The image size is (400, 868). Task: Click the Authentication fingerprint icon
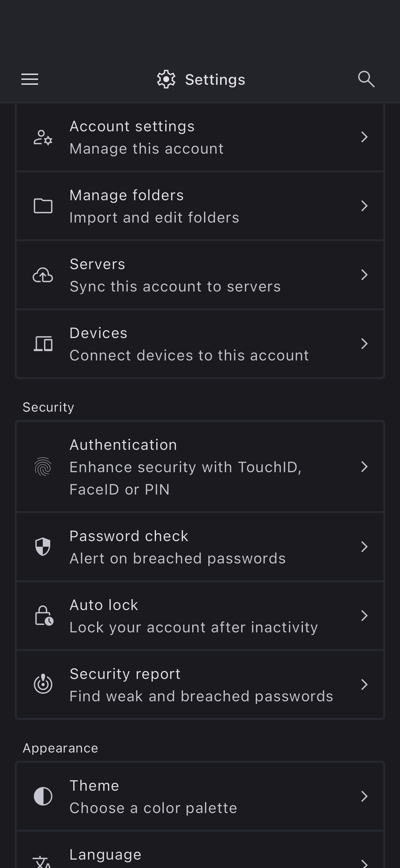[x=43, y=467]
